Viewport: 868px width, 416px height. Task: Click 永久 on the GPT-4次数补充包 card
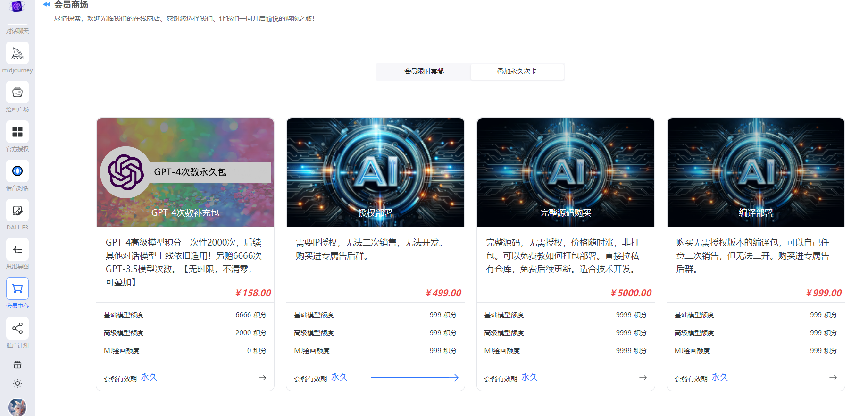coord(149,377)
